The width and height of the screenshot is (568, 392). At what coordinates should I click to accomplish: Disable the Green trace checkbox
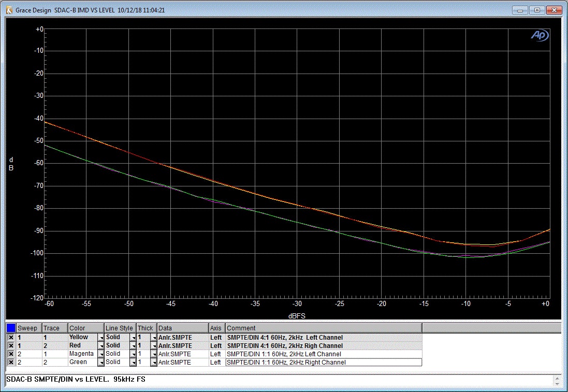[11, 362]
